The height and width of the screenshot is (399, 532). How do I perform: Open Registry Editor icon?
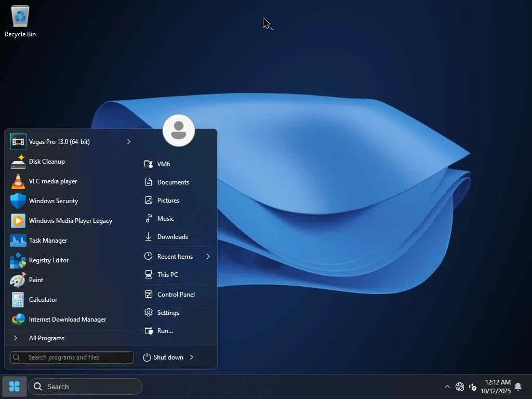tap(18, 260)
